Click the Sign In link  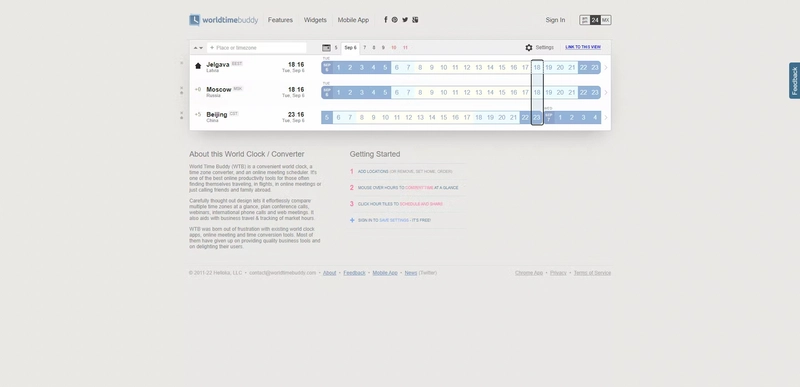[x=555, y=20]
